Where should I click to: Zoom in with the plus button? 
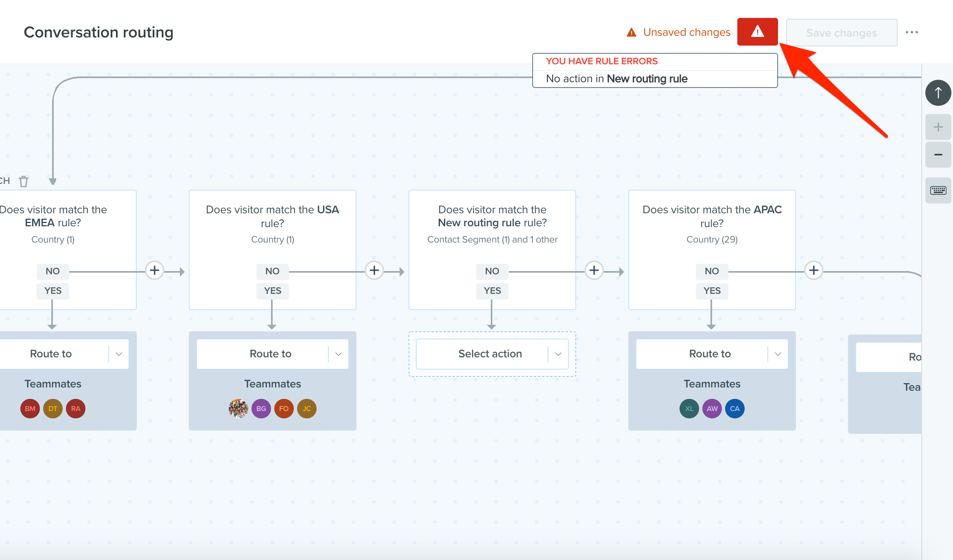point(938,127)
